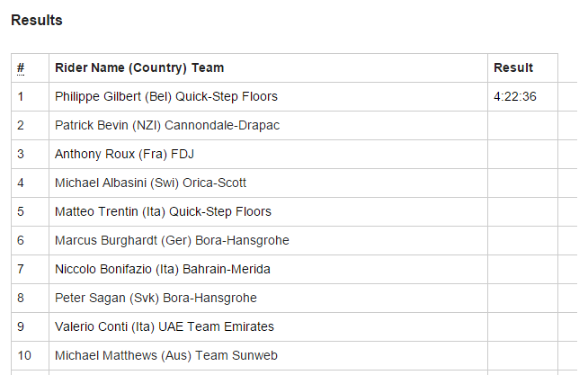The height and width of the screenshot is (375, 588).
Task: Click Valerio Conti UAE Team Emirates row
Action: tap(165, 326)
